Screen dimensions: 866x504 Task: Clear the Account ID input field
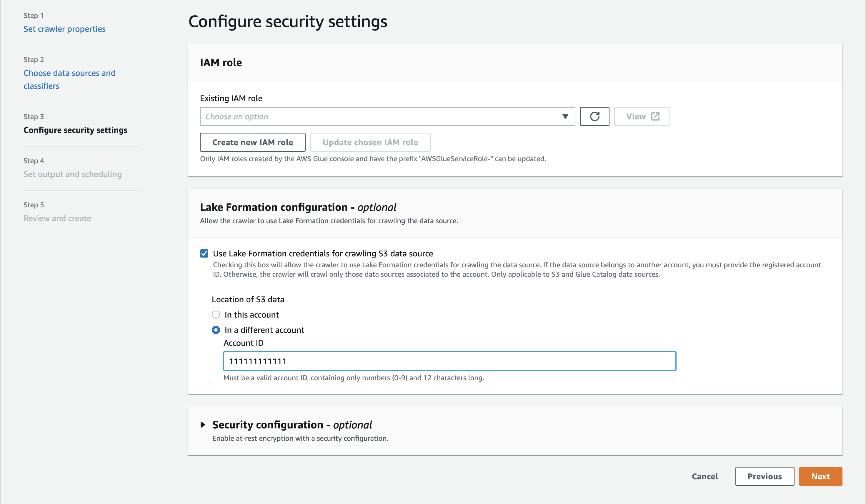click(x=449, y=361)
